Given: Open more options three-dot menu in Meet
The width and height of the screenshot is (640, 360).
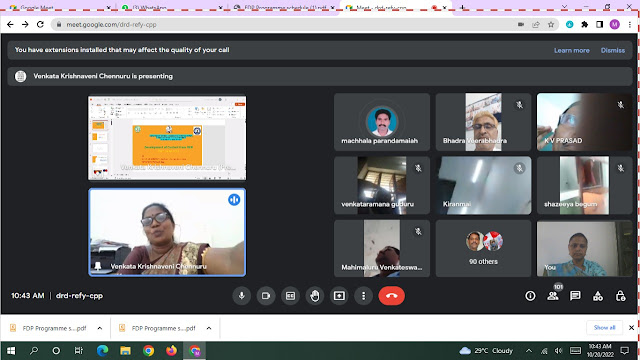Looking at the screenshot, I should tap(363, 296).
